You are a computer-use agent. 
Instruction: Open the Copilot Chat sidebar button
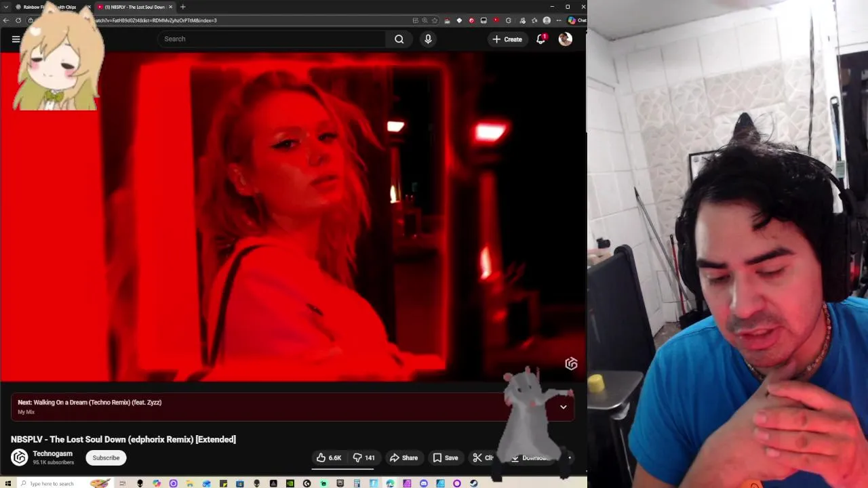577,20
